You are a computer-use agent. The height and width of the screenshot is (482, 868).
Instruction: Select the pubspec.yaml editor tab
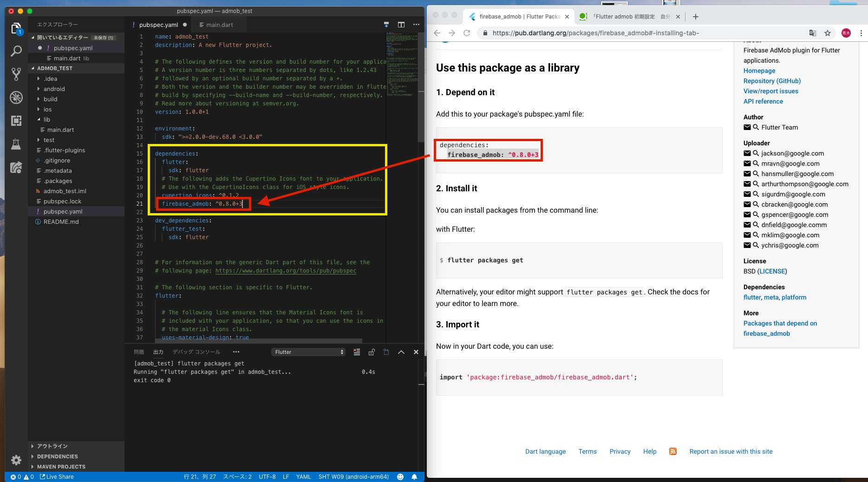159,25
